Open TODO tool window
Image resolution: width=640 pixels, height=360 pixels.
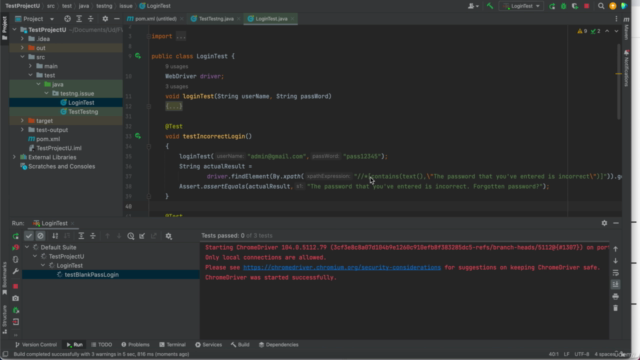coord(101,344)
